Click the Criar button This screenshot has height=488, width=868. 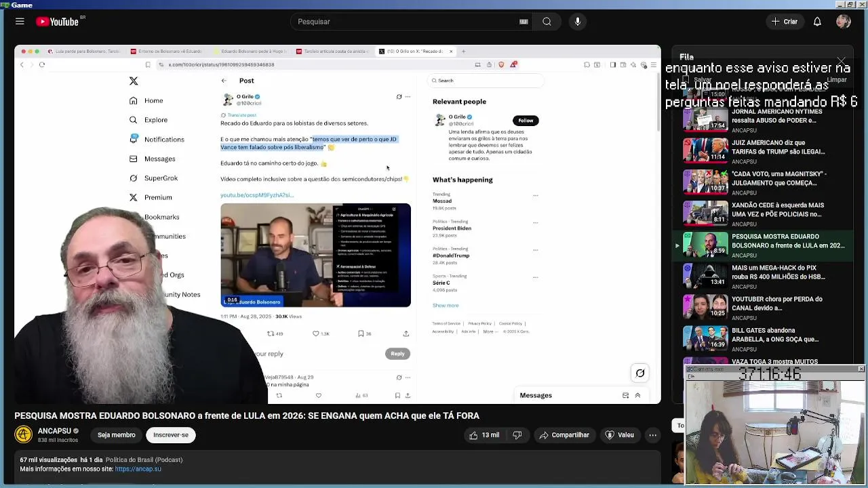785,22
